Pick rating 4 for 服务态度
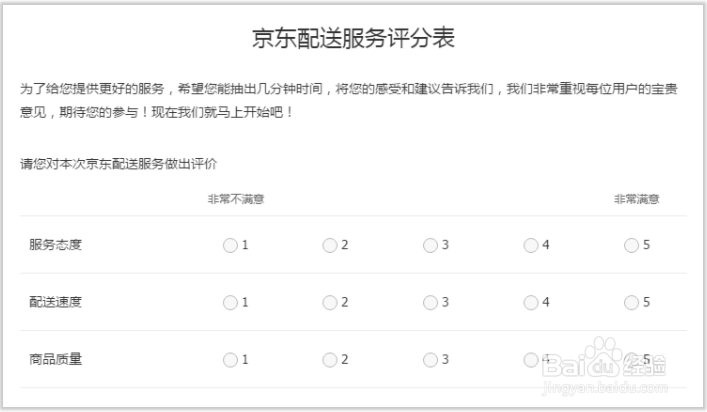The width and height of the screenshot is (707, 412). pyautogui.click(x=530, y=245)
